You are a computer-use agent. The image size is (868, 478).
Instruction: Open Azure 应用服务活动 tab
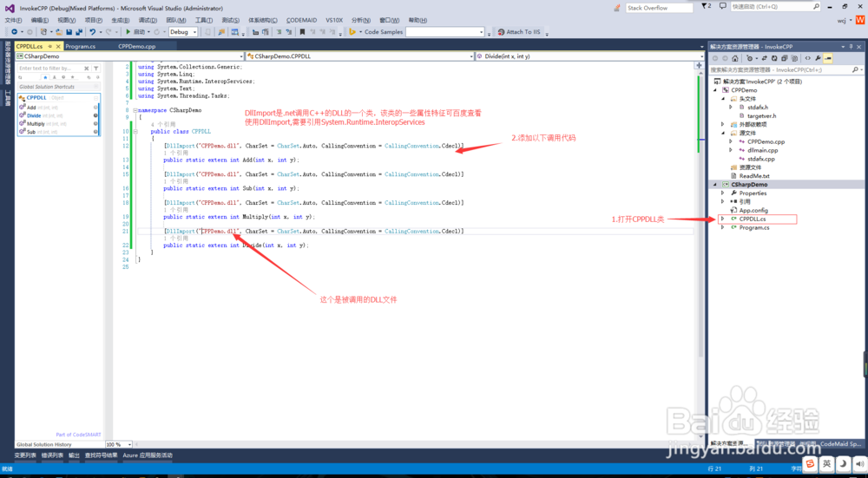148,455
